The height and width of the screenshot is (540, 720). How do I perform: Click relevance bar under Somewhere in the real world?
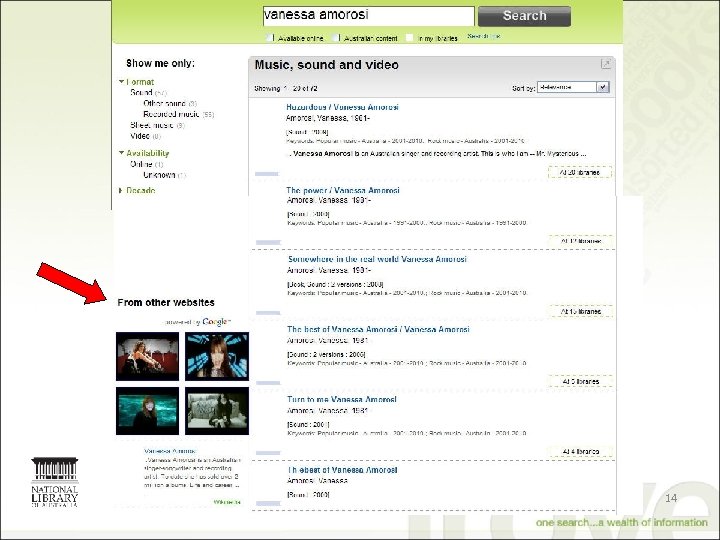tap(268, 313)
